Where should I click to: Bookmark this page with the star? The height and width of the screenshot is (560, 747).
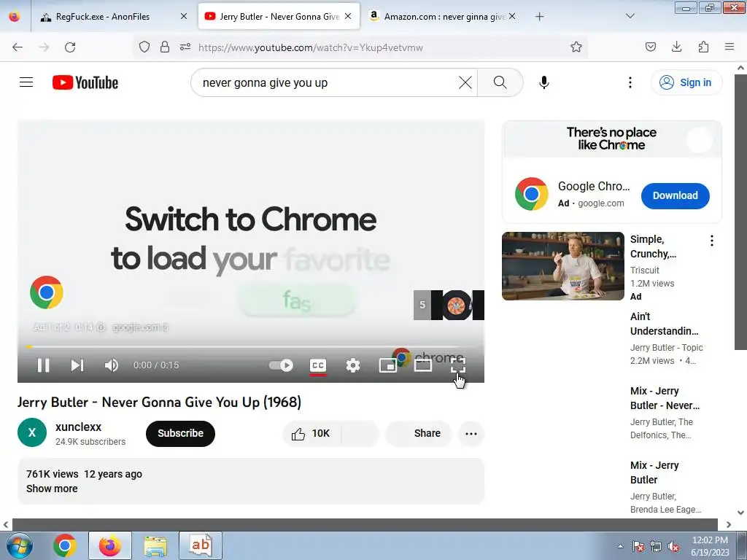tap(576, 47)
